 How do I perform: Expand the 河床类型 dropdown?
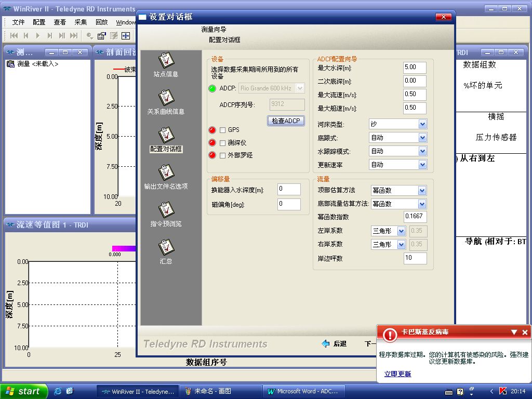point(422,124)
